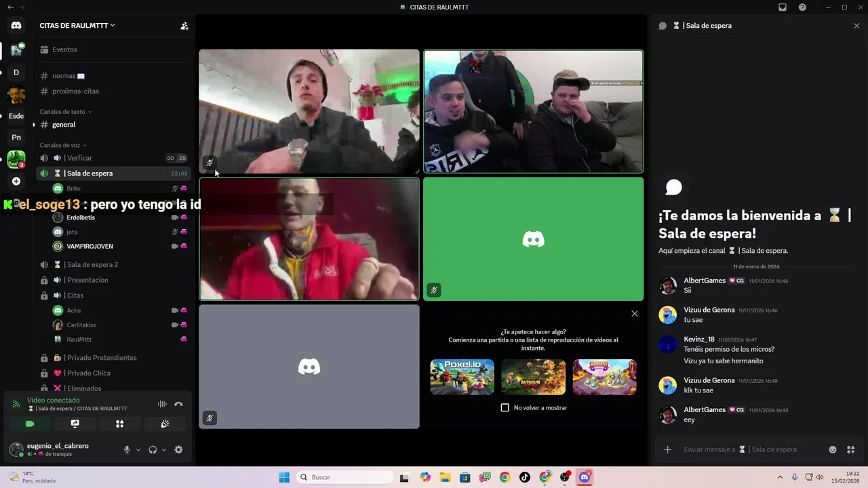This screenshot has width=868, height=488.
Task: Open the server icon with badge 3
Action: 16,159
